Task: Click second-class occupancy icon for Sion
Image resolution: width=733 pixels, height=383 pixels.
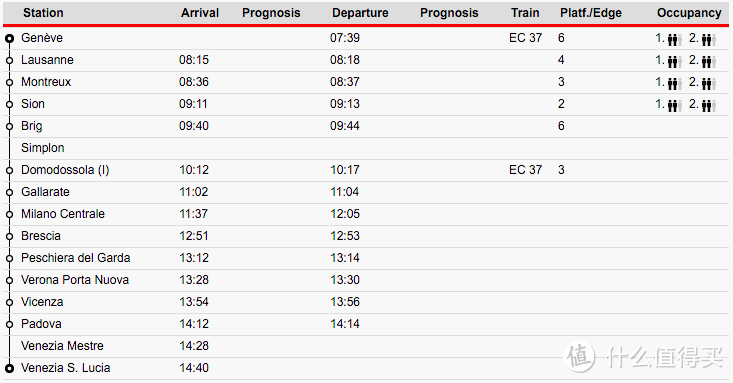Action: (x=708, y=105)
